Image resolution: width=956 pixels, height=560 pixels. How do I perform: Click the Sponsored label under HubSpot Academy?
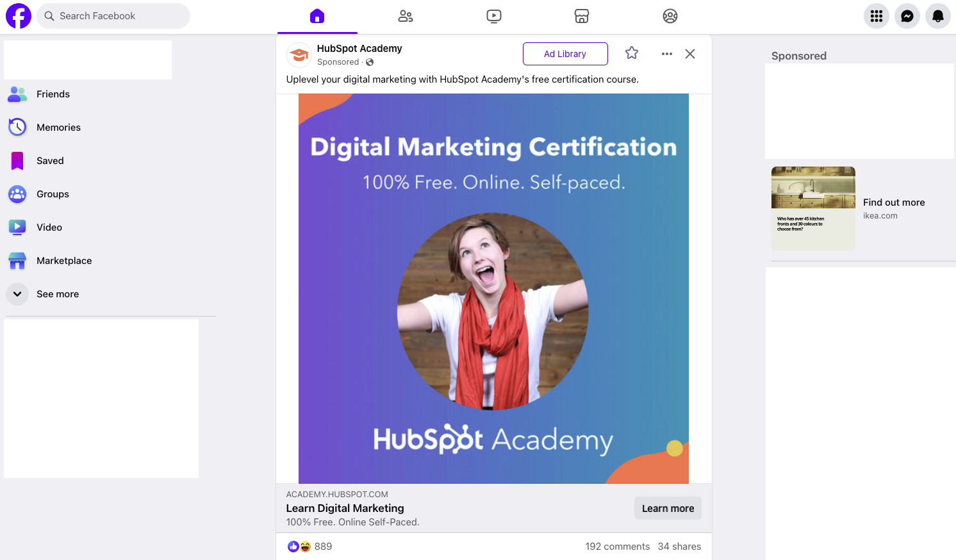(x=338, y=62)
